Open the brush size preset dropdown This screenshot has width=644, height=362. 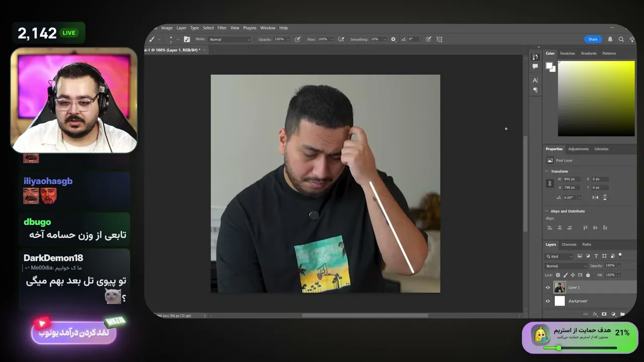(x=178, y=39)
